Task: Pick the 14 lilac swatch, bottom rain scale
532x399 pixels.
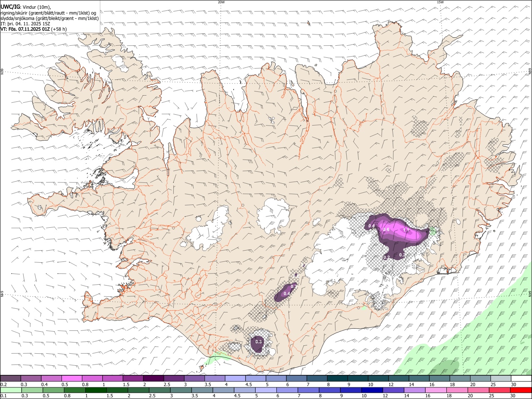Action: pyautogui.click(x=414, y=390)
